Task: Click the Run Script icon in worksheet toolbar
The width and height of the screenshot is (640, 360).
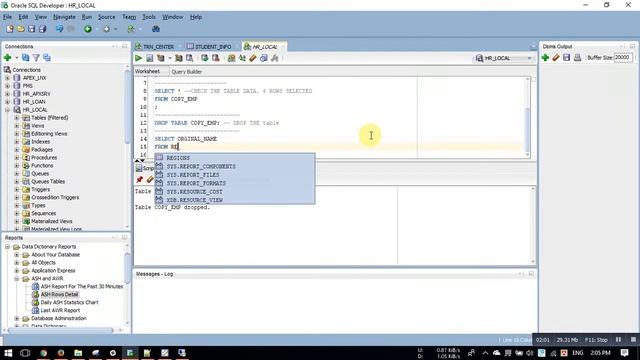Action: [x=149, y=58]
